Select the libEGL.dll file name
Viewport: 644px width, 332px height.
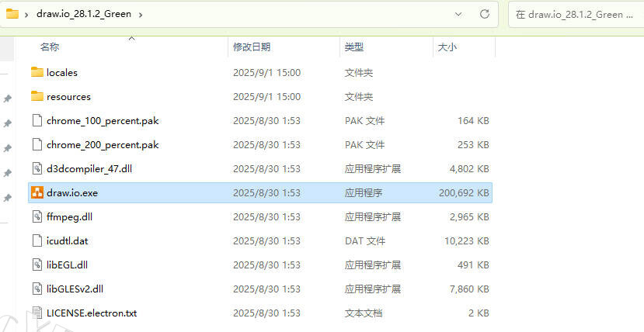[67, 265]
